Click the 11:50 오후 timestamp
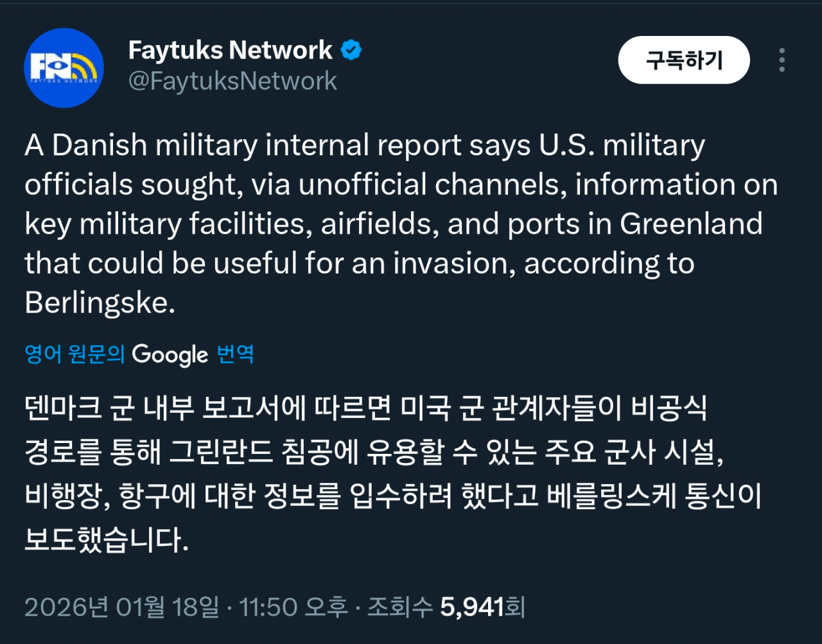This screenshot has height=644, width=822. [293, 607]
